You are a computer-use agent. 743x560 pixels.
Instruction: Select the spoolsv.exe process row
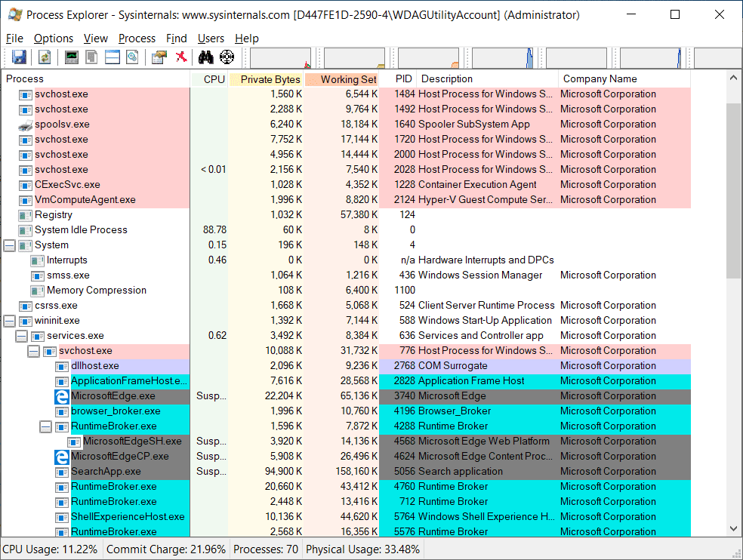point(62,125)
